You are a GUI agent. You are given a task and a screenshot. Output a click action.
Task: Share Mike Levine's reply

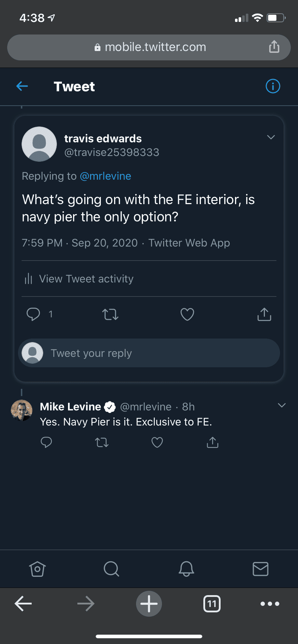pyautogui.click(x=213, y=442)
